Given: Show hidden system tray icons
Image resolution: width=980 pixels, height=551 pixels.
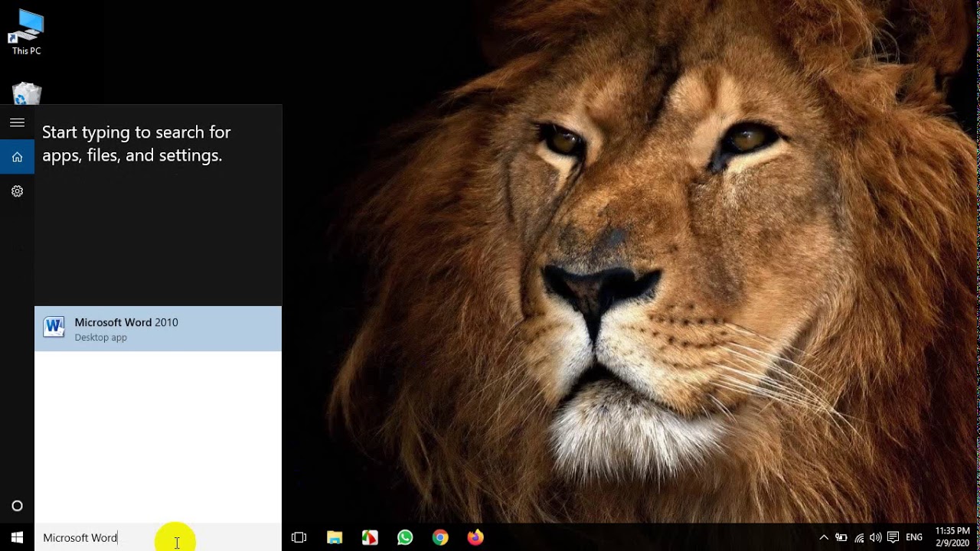Looking at the screenshot, I should 824,537.
